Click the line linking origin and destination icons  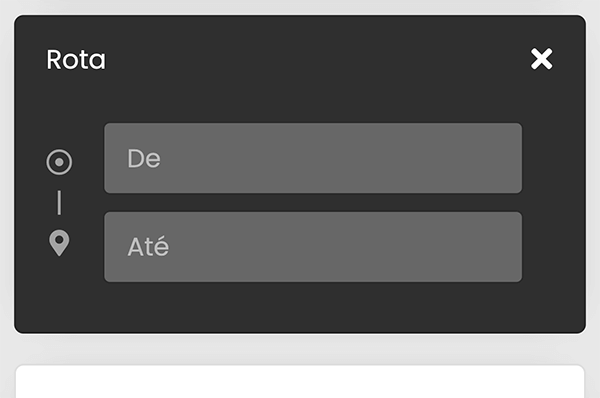[x=59, y=202]
